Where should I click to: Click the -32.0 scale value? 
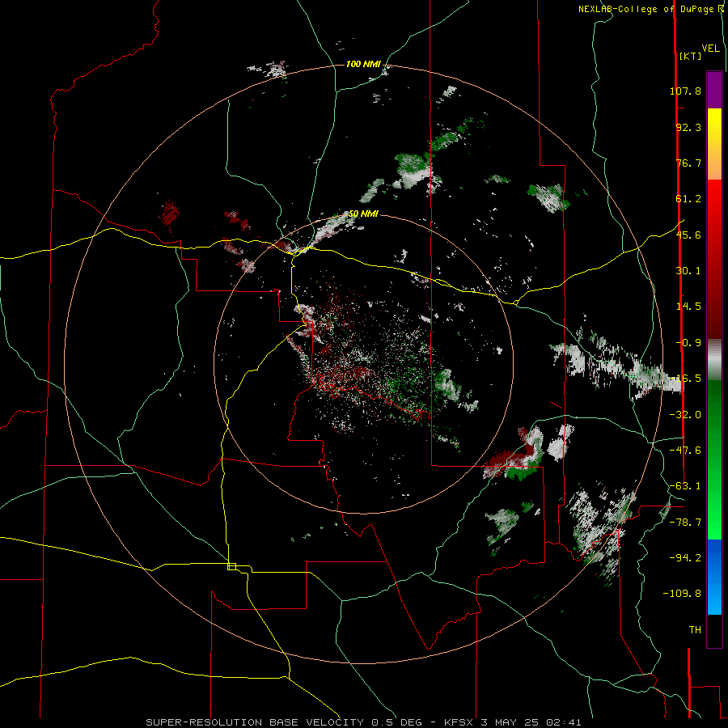coord(685,415)
